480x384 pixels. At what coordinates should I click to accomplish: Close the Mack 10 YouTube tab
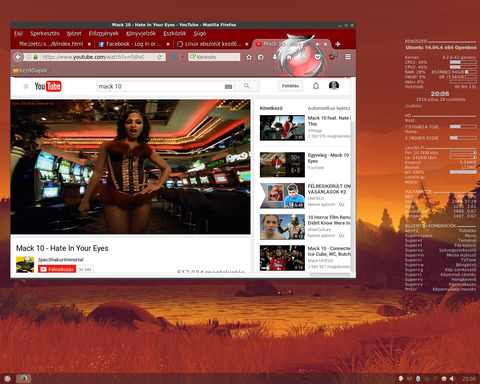(x=326, y=44)
